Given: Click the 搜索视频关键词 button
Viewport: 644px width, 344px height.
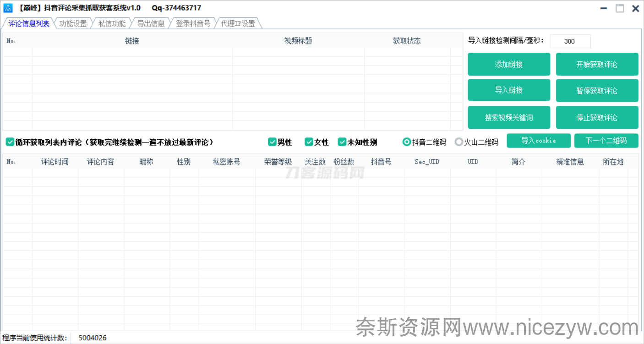Looking at the screenshot, I should click(509, 117).
